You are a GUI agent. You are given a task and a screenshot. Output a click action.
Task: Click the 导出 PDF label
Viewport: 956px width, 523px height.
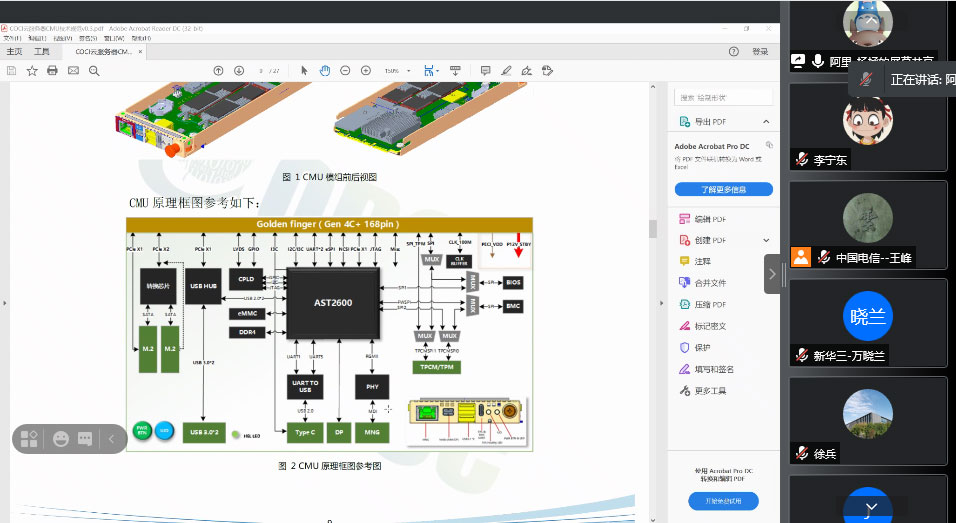click(x=710, y=121)
